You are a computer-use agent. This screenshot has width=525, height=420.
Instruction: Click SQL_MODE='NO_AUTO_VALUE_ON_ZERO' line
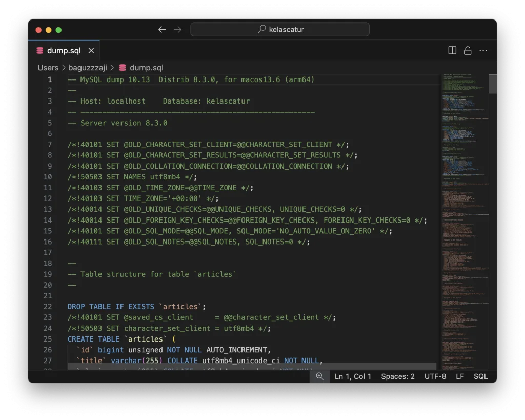230,231
